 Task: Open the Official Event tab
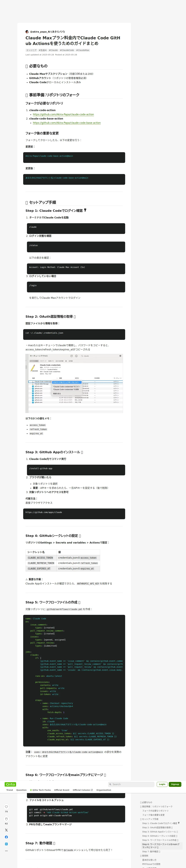62,790
